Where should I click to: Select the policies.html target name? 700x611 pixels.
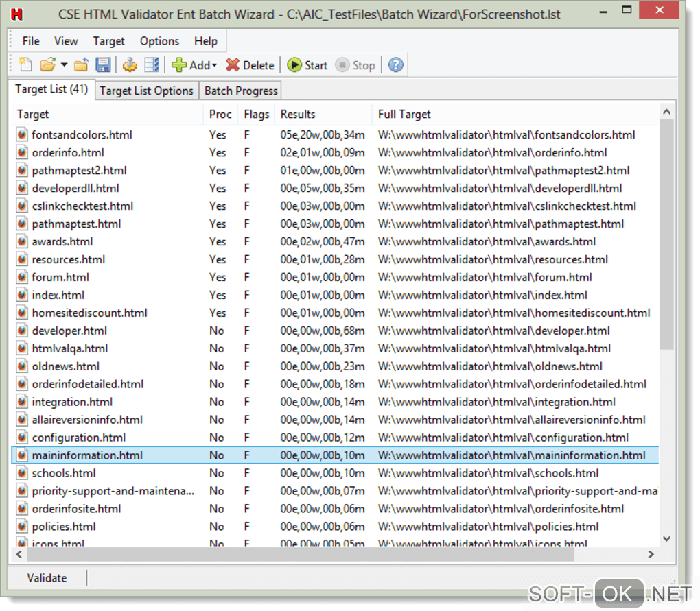point(63,527)
